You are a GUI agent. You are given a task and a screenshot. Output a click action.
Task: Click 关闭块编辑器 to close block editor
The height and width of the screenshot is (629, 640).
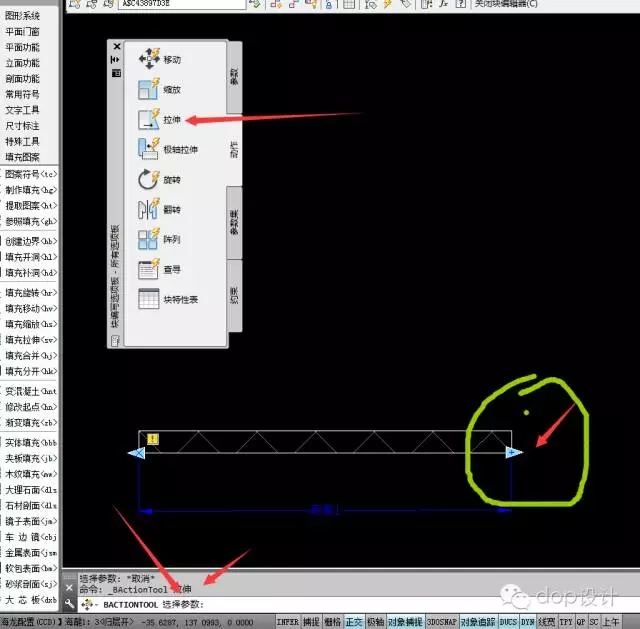[x=504, y=4]
